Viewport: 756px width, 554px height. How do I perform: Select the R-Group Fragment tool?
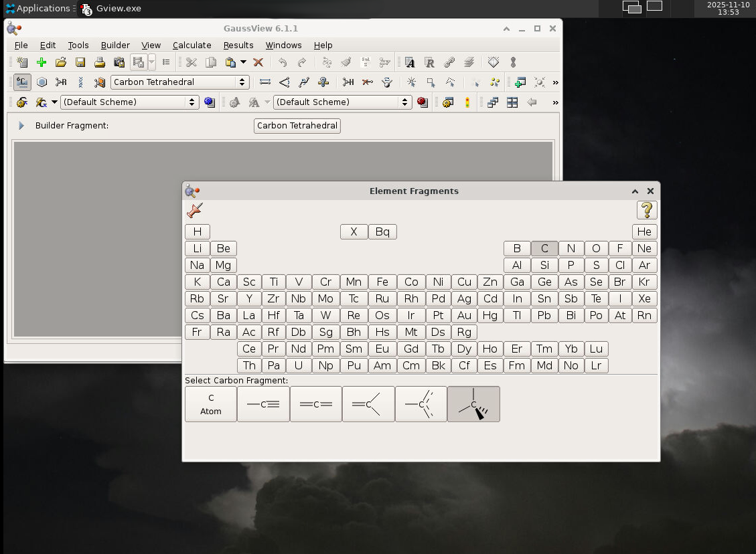pyautogui.click(x=61, y=82)
